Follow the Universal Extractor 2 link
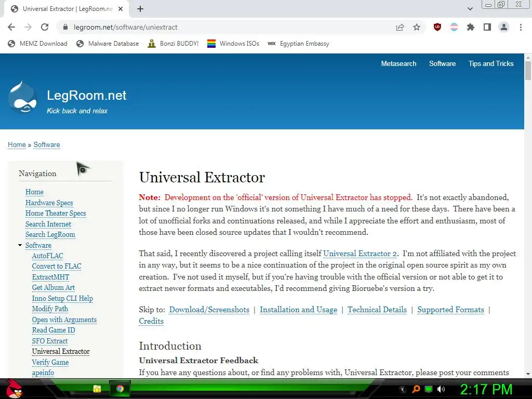The height and width of the screenshot is (399, 532). (x=360, y=254)
